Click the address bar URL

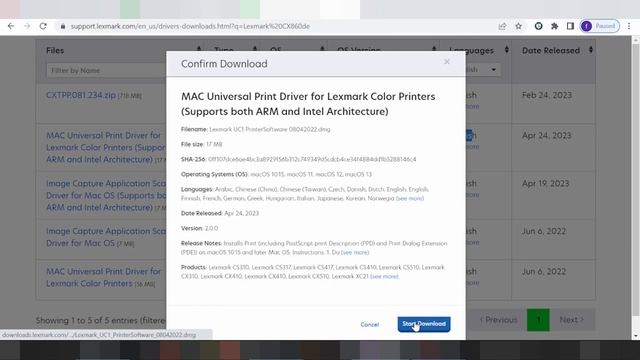coord(190,26)
